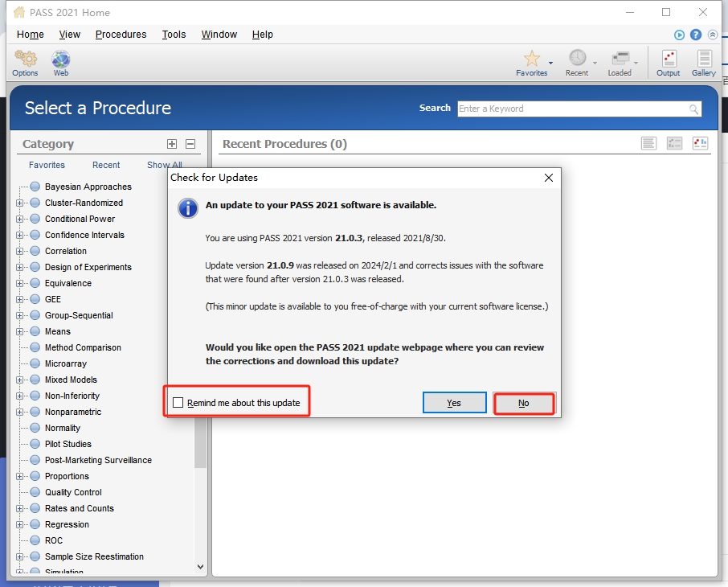Open the Web globe icon

tap(61, 60)
